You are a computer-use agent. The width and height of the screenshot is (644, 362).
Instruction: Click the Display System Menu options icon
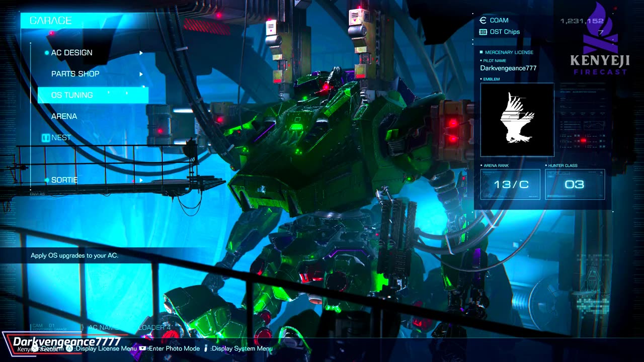206,348
